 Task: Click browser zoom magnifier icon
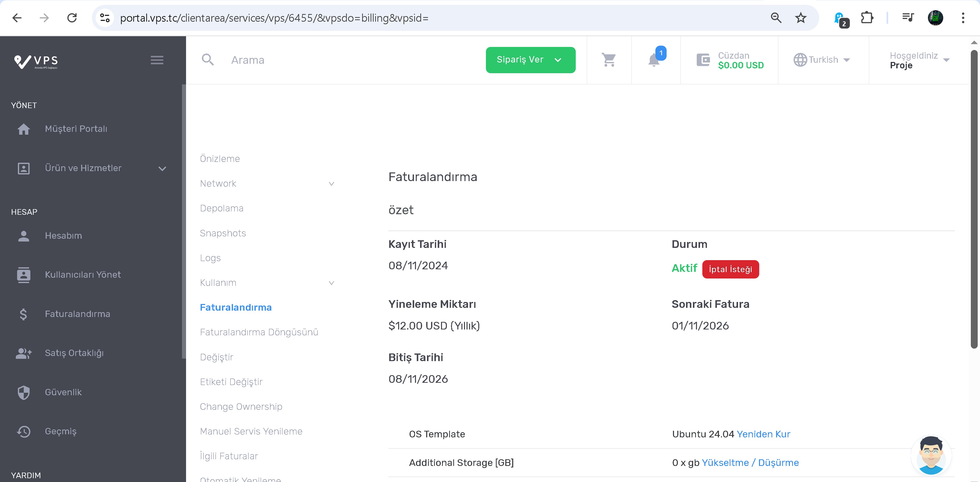point(776,18)
